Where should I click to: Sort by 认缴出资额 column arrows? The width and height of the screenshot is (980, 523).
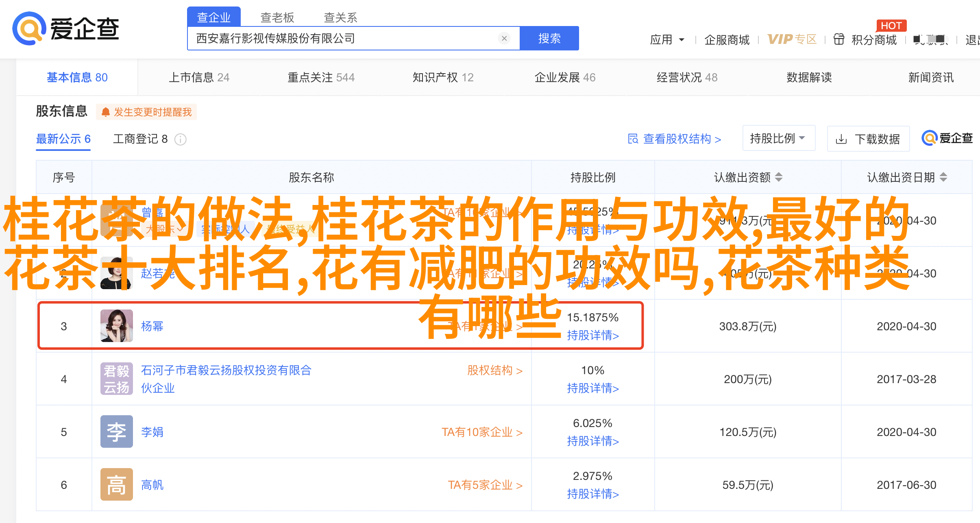point(778,177)
